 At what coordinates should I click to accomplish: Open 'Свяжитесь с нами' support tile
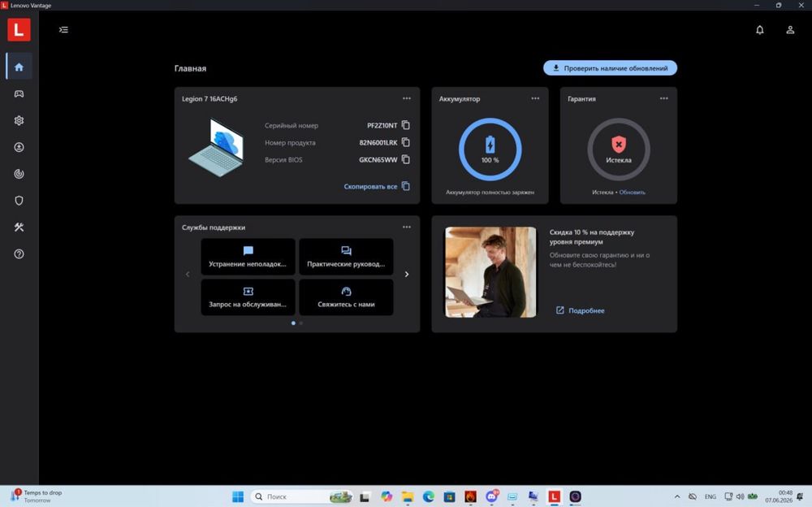[x=346, y=297]
